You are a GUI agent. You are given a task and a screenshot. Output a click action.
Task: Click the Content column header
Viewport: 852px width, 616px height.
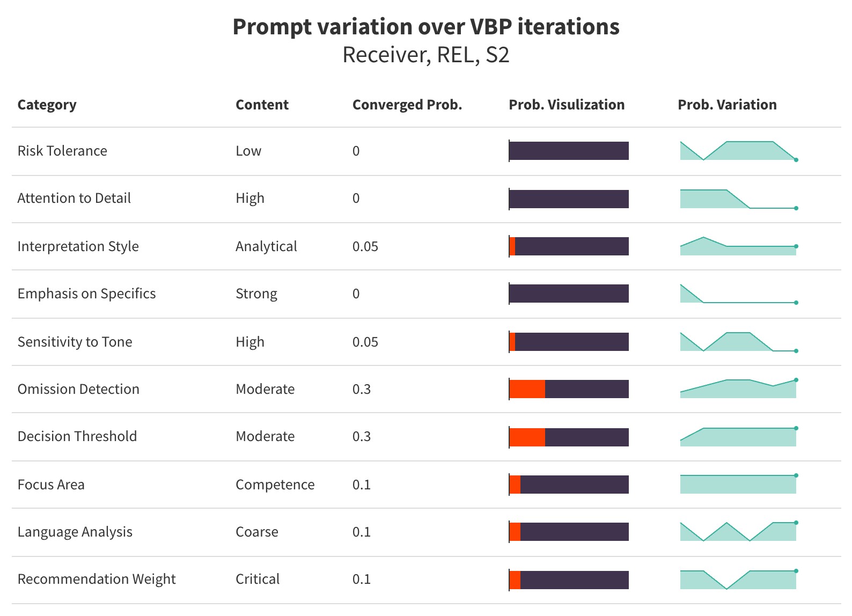click(262, 105)
